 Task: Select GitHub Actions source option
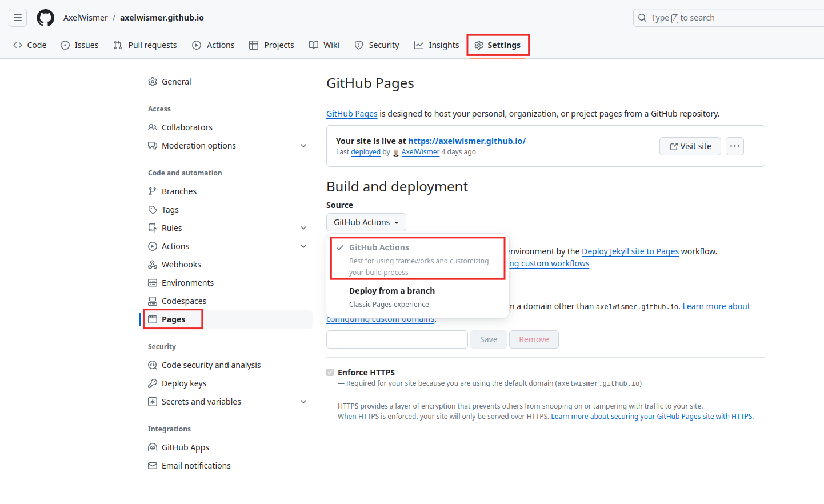[x=418, y=259]
